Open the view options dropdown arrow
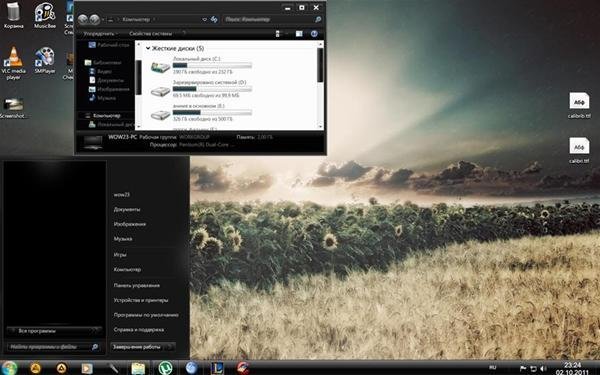This screenshot has width=600, height=375. click(x=286, y=34)
